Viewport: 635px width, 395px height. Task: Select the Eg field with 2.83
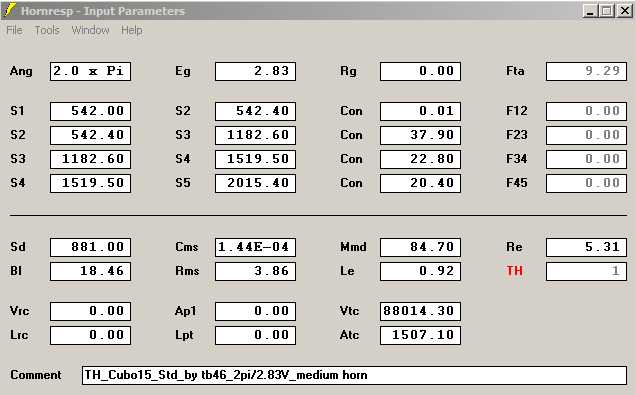(256, 71)
